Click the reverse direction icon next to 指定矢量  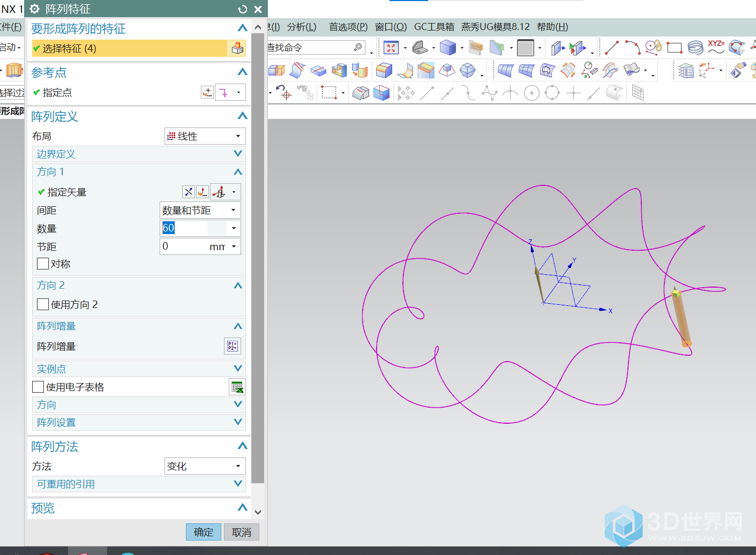189,192
